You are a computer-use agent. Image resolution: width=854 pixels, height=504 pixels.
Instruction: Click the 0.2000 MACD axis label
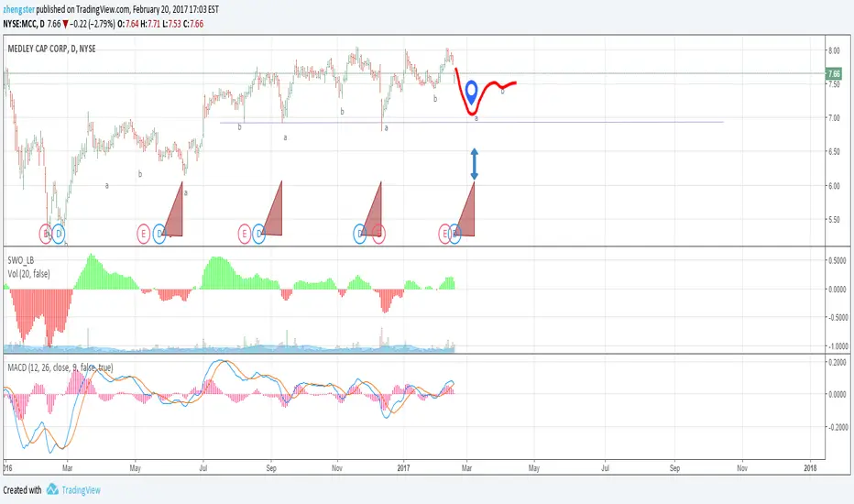point(838,362)
